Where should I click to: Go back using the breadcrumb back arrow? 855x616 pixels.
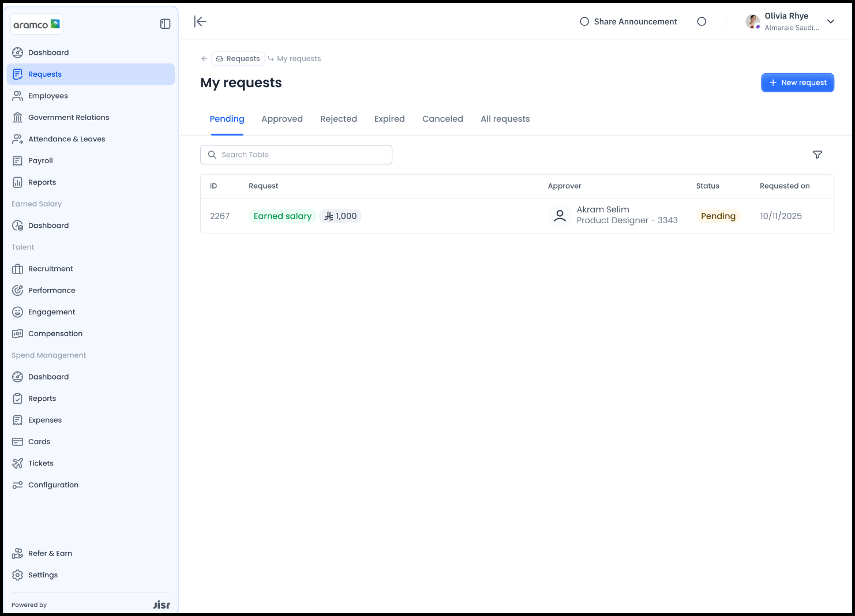[x=204, y=59]
